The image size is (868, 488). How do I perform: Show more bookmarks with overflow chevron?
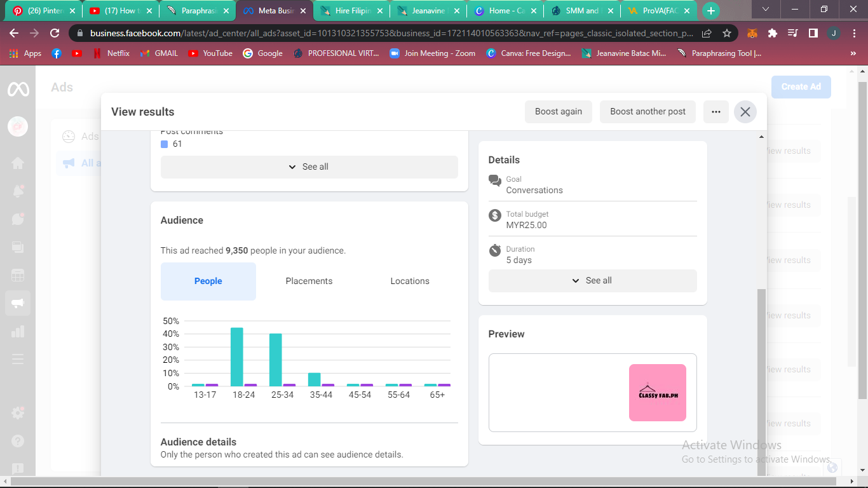tap(853, 53)
